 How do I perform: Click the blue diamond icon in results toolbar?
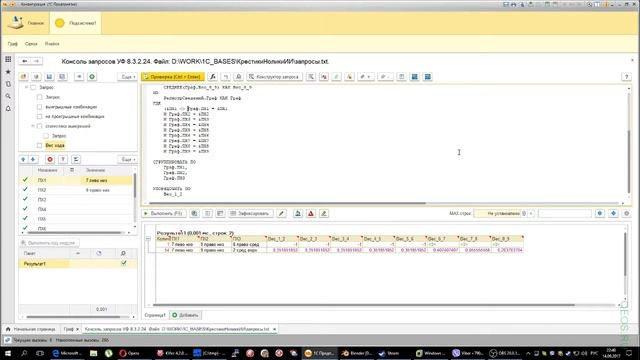tap(613, 213)
